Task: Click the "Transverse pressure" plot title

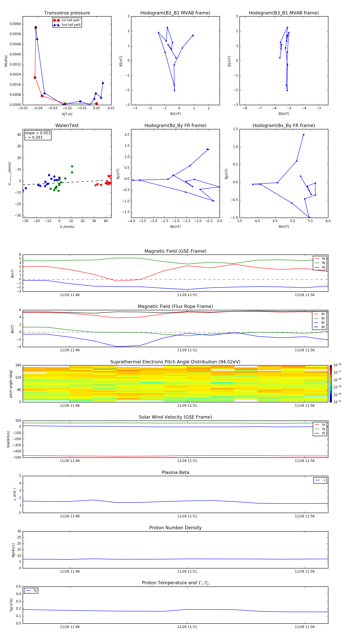Action: pos(67,13)
